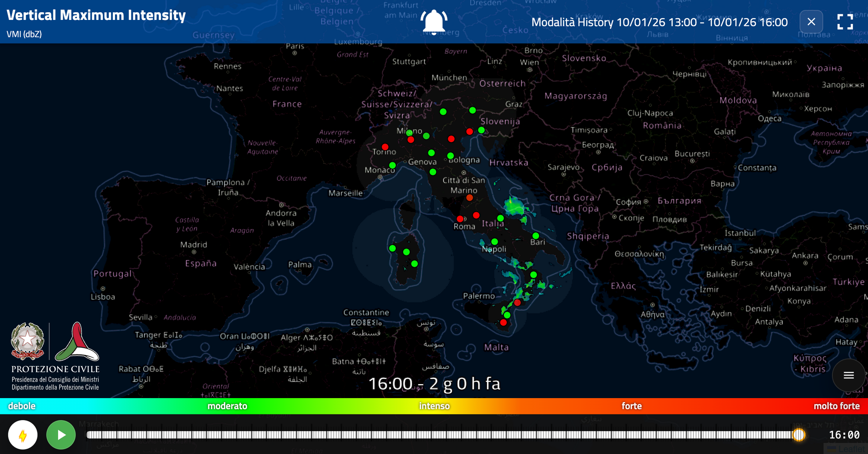
Task: Select the green radar marker near Torino
Action: [x=392, y=165]
